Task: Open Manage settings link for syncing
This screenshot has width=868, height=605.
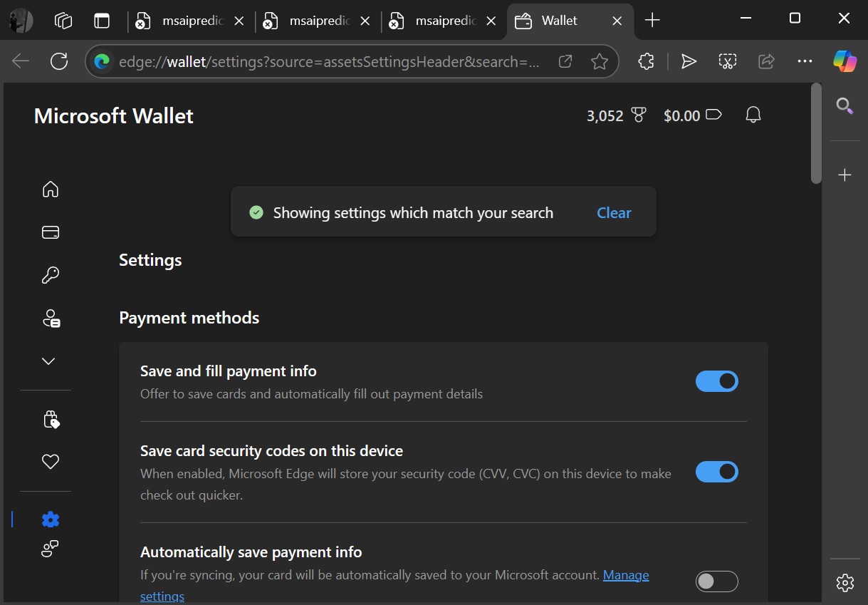Action: click(x=625, y=574)
